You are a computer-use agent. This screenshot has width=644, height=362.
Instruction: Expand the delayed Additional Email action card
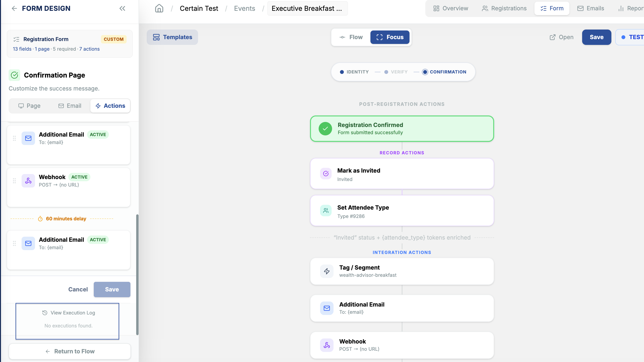pyautogui.click(x=69, y=250)
